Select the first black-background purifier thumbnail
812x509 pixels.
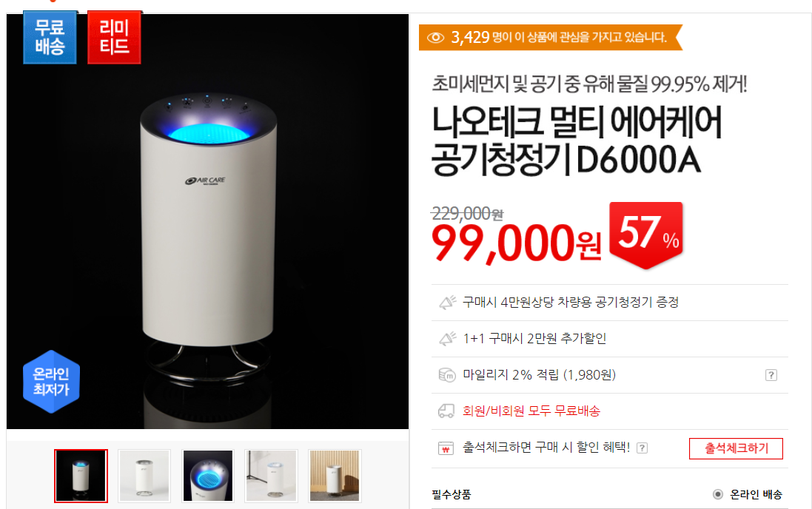pyautogui.click(x=81, y=476)
